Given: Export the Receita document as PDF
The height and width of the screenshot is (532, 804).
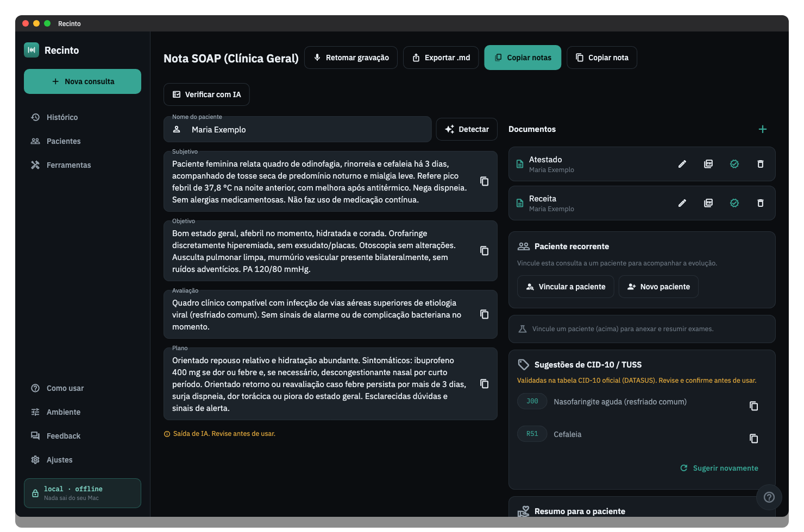Looking at the screenshot, I should [708, 203].
